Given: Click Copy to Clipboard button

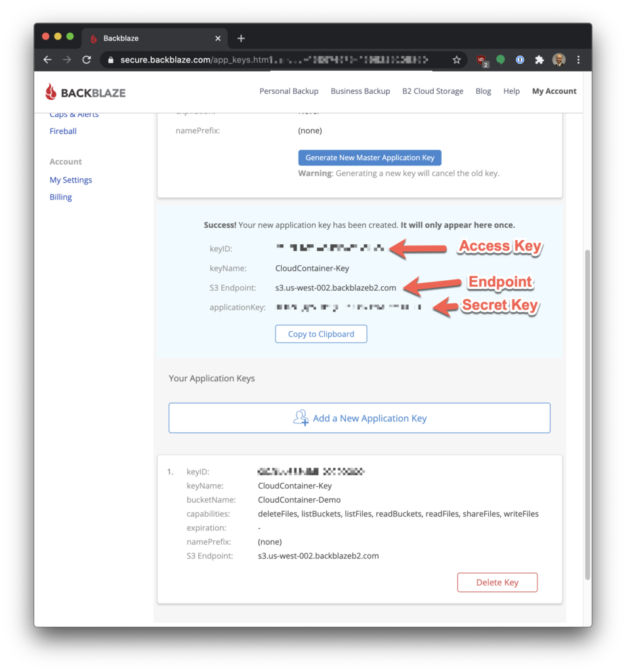Looking at the screenshot, I should [x=321, y=334].
